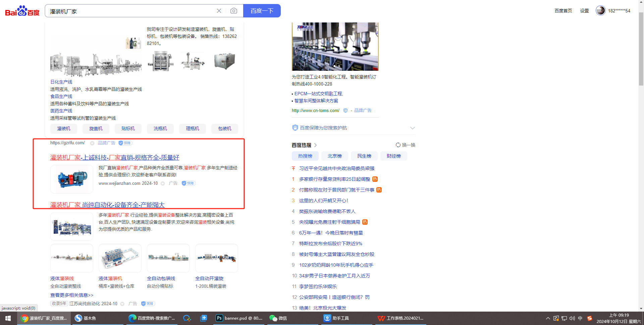Open the blue gear pump product thumbnail
Viewport: 644px width, 325px height.
click(x=72, y=179)
